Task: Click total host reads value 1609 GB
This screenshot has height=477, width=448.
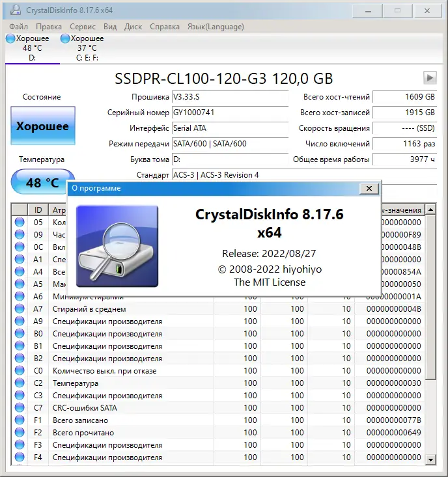Action: pyautogui.click(x=404, y=97)
